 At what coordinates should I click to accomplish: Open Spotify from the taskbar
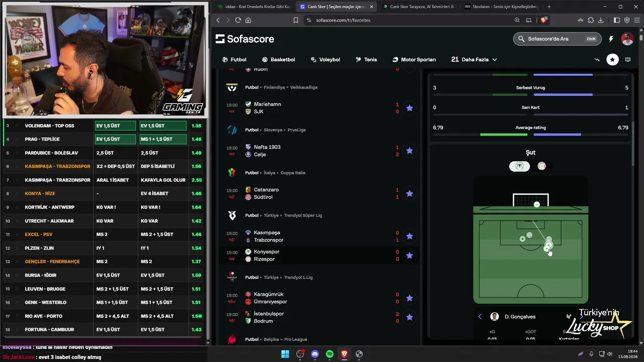330,354
